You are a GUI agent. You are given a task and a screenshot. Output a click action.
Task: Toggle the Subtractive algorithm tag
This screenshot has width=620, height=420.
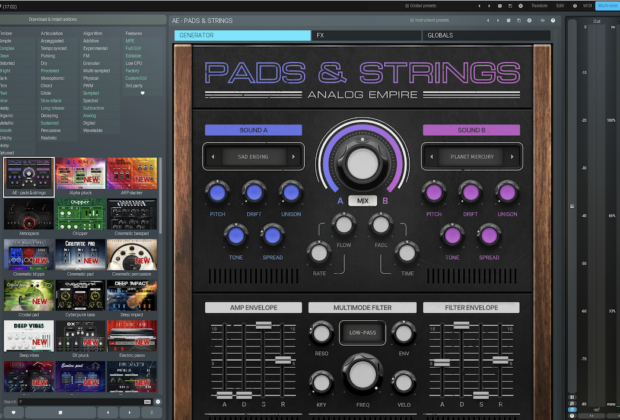[94, 108]
